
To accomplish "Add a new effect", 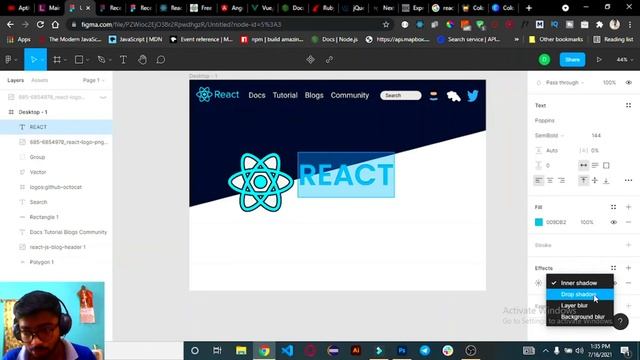I will (x=628, y=268).
